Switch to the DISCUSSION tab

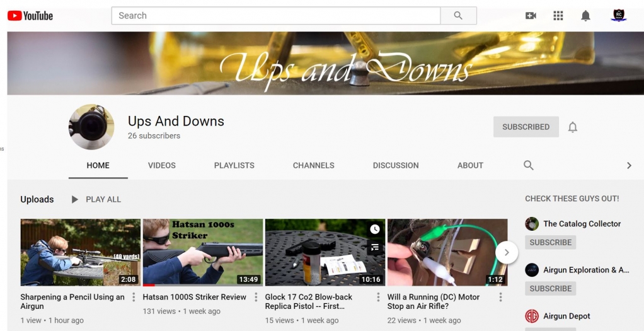pos(396,165)
